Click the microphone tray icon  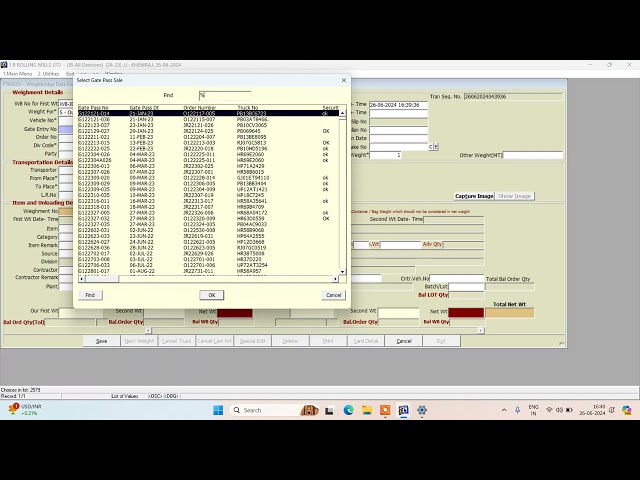tap(517, 410)
